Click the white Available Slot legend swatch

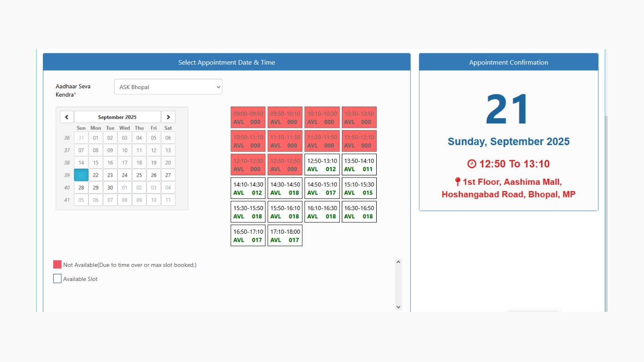(58, 279)
